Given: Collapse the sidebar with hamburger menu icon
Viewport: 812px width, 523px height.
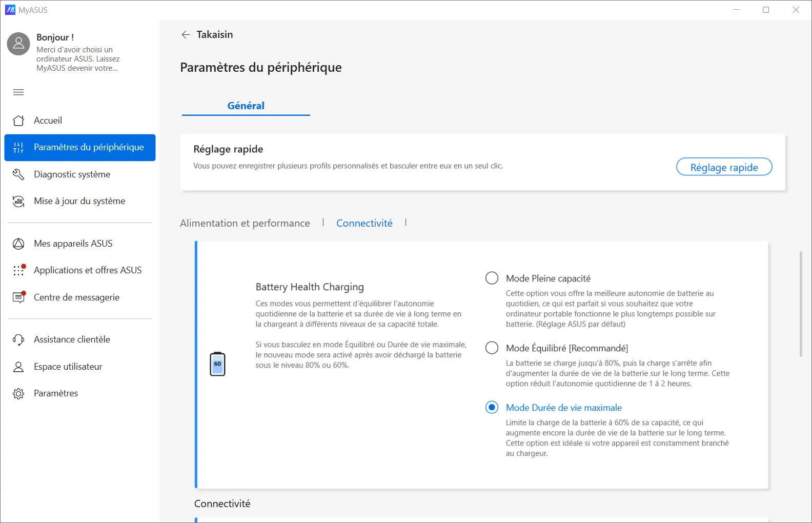Looking at the screenshot, I should tap(18, 92).
